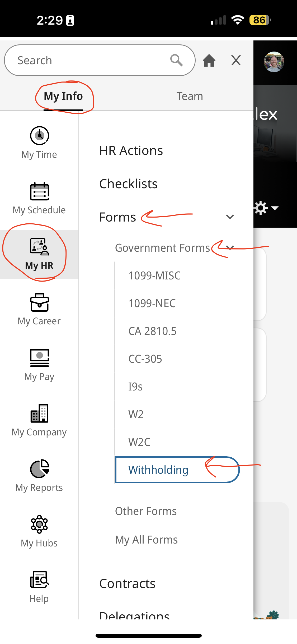297x644 pixels.
Task: Open the Help icon in sidebar
Action: (x=39, y=580)
